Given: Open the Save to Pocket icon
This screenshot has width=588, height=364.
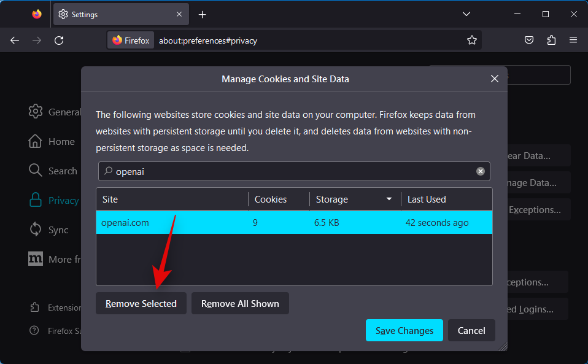Looking at the screenshot, I should (529, 41).
